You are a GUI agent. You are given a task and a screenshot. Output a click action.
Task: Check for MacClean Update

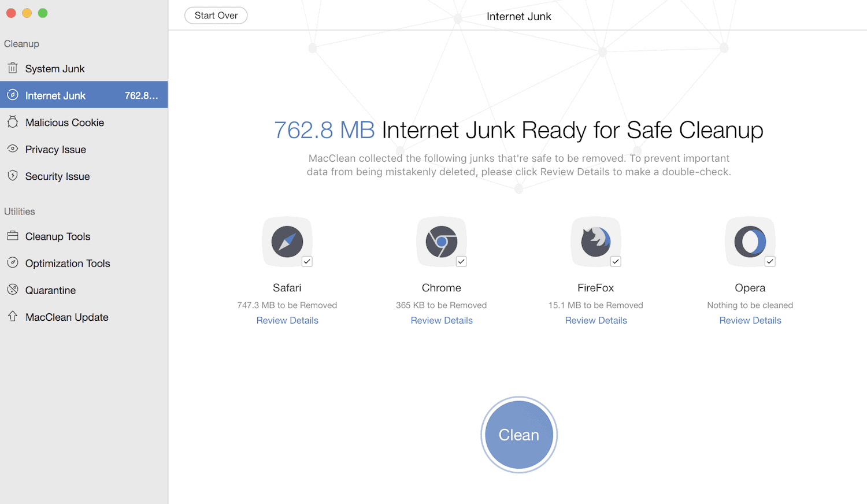(66, 317)
